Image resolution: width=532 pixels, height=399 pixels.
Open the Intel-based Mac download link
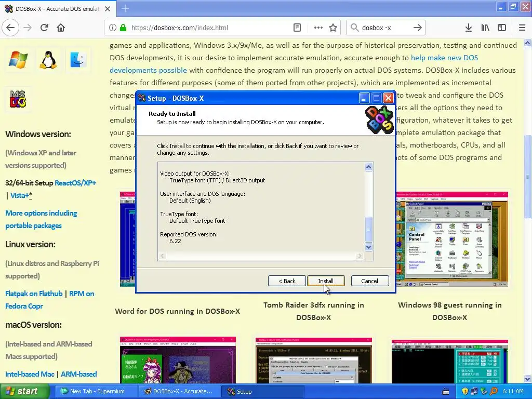click(30, 374)
